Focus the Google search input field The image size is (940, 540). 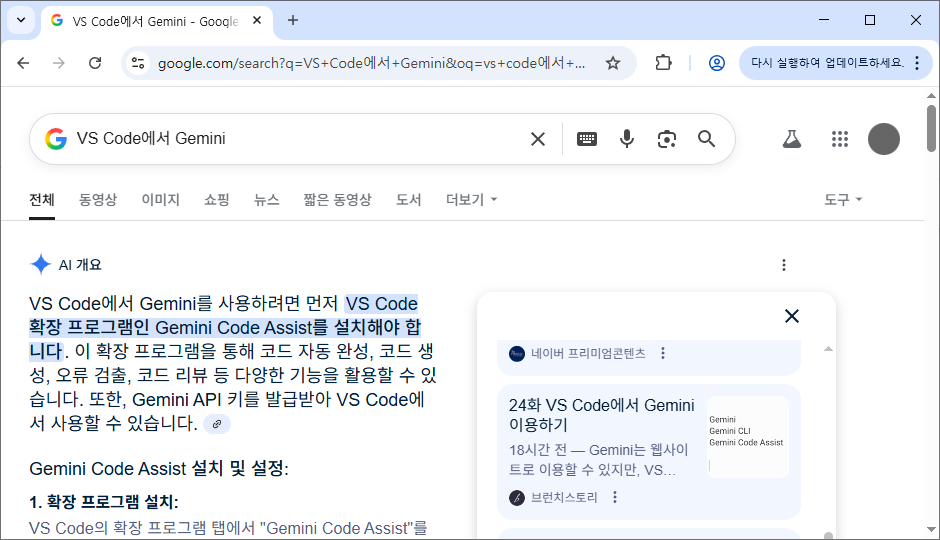coord(297,138)
